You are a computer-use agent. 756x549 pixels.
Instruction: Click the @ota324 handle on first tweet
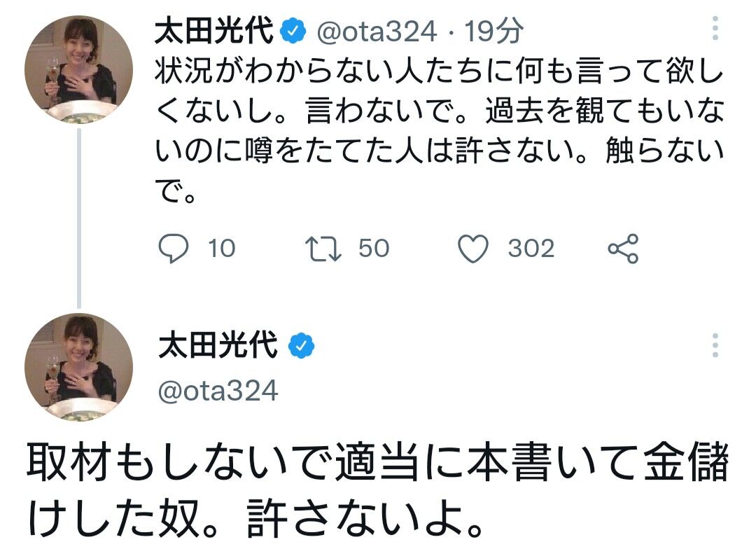(x=378, y=32)
